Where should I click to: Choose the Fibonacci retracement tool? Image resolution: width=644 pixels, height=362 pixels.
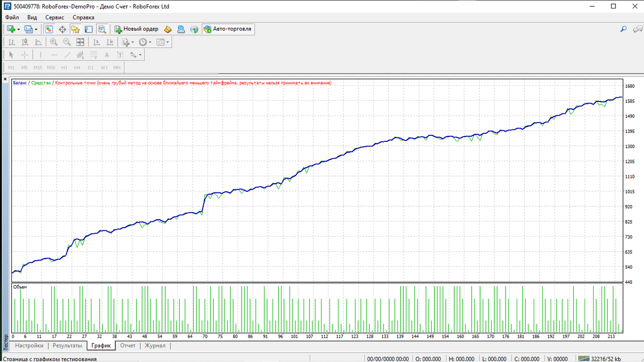pyautogui.click(x=93, y=55)
